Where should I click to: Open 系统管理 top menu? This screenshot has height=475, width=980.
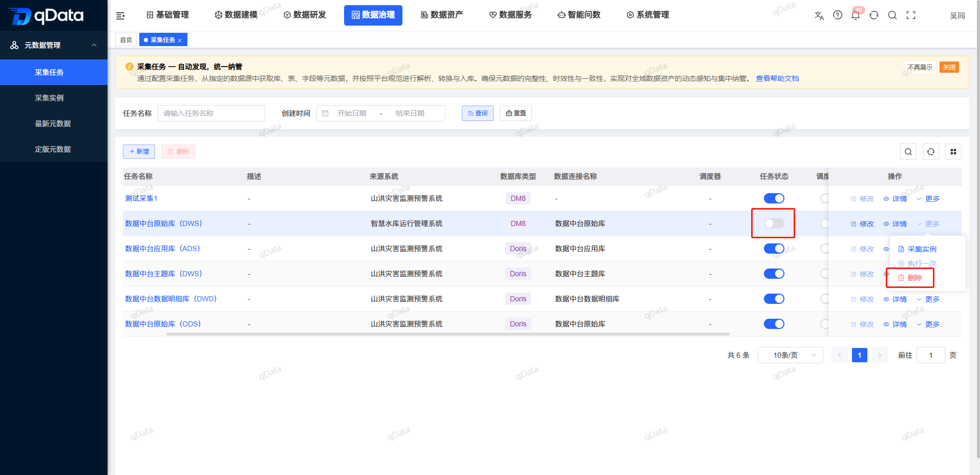(x=648, y=15)
